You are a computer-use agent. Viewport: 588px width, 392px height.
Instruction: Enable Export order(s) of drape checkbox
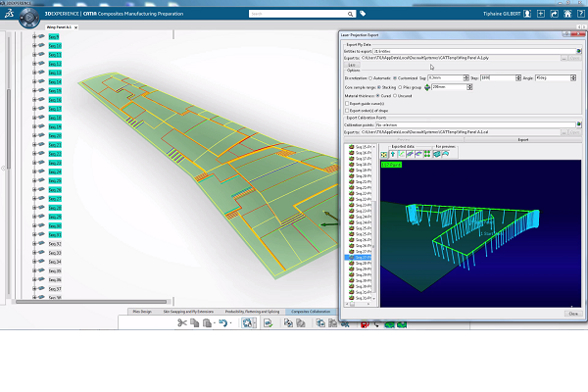click(x=347, y=111)
